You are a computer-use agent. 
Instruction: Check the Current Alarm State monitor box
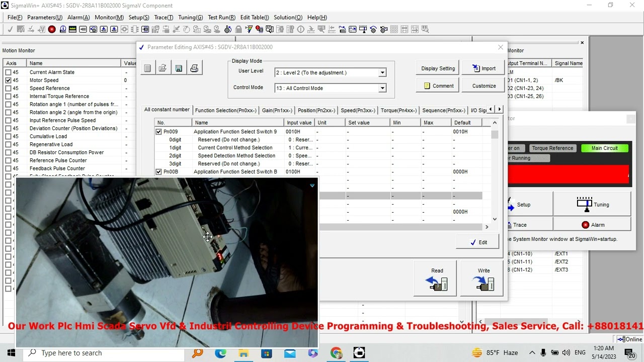pos(8,72)
